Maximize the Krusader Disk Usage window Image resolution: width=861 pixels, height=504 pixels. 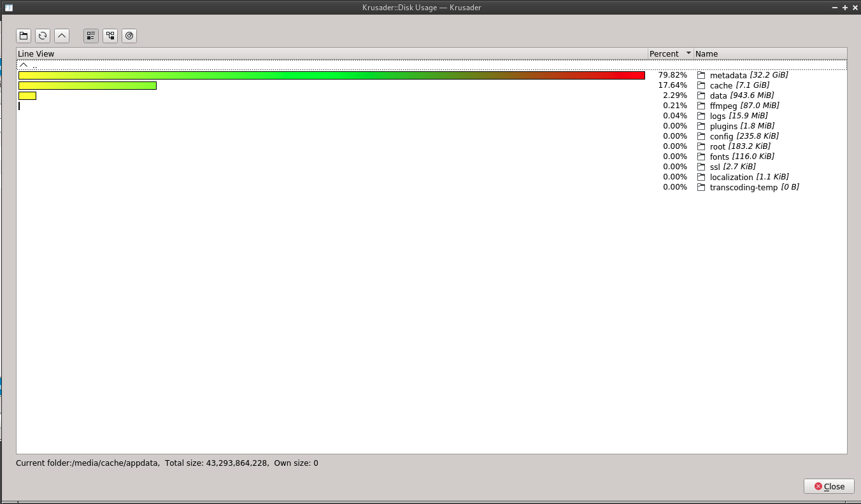[x=844, y=7]
